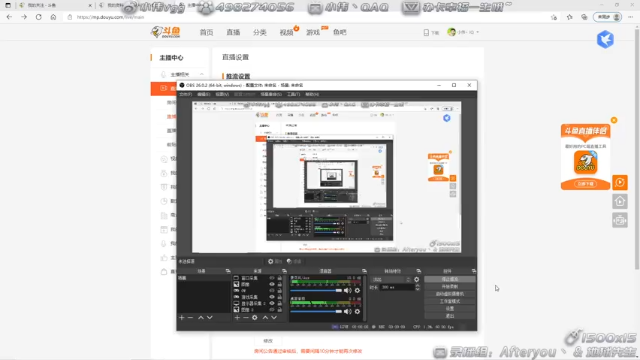Pop out the 来源 dock panel icon

(284, 271)
